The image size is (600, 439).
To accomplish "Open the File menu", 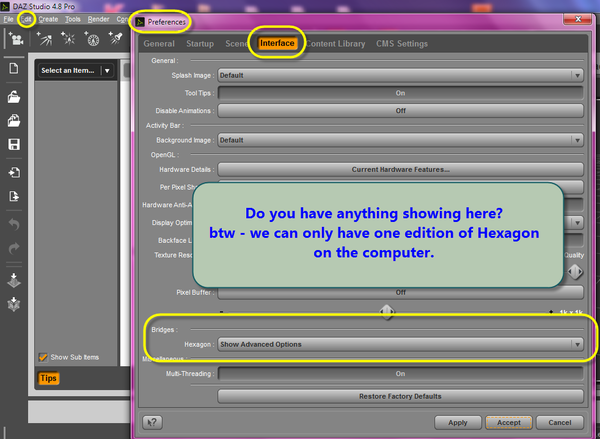I will coord(8,19).
